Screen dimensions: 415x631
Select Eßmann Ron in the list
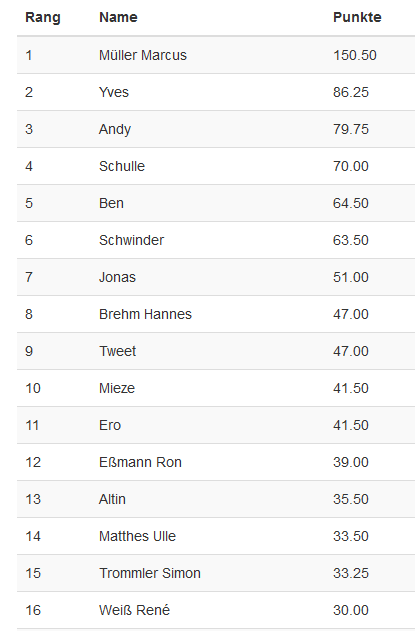click(x=140, y=462)
